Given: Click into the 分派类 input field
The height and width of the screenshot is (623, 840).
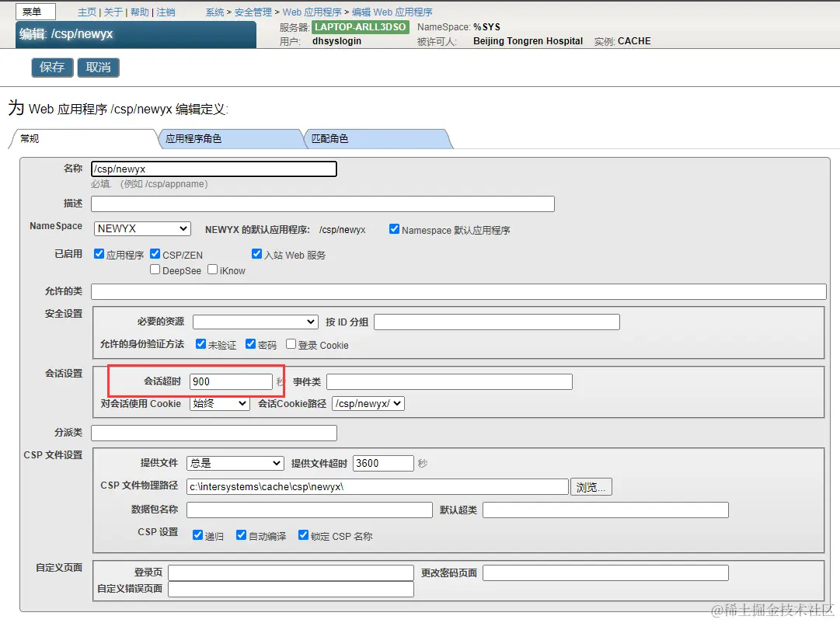Looking at the screenshot, I should 214,433.
